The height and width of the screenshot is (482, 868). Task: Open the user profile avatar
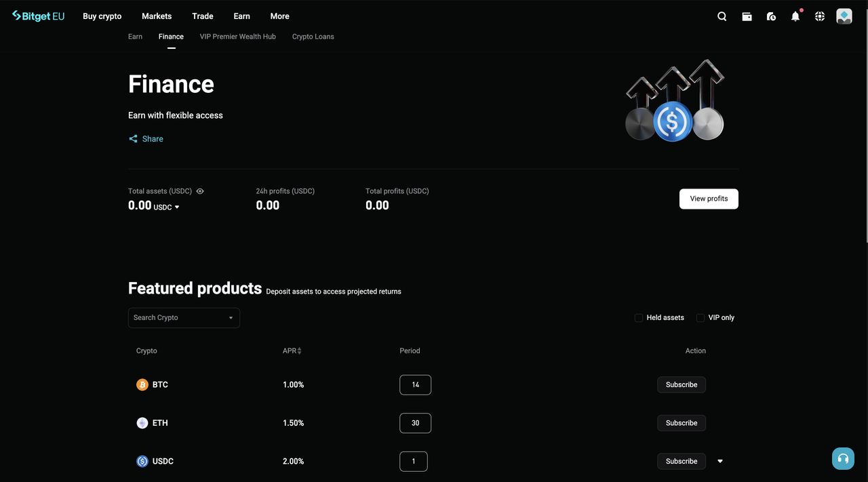pyautogui.click(x=844, y=16)
